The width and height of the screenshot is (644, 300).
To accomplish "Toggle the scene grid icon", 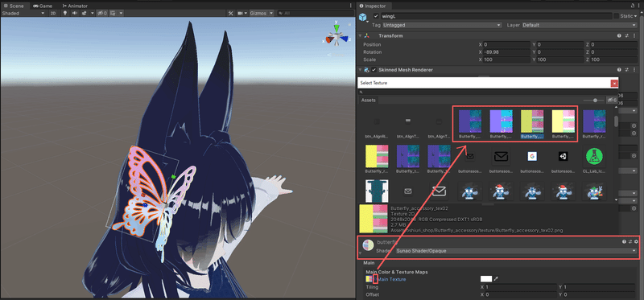I will pyautogui.click(x=113, y=13).
